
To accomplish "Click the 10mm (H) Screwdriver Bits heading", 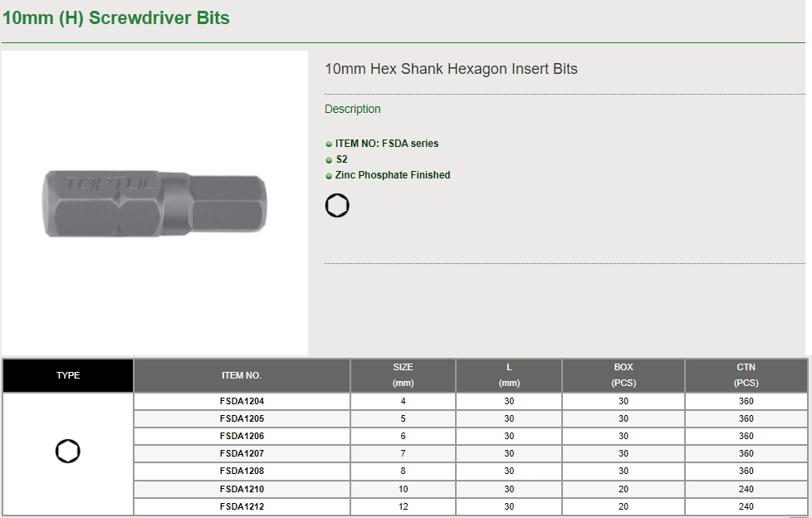I will (116, 17).
